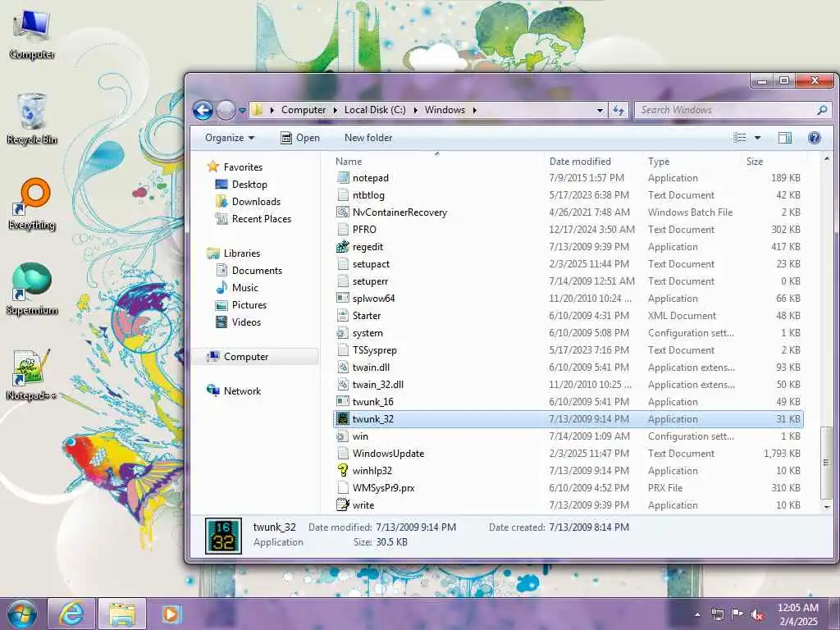Click the muted volume tray icon
Image resolution: width=840 pixels, height=630 pixels.
coord(757,615)
